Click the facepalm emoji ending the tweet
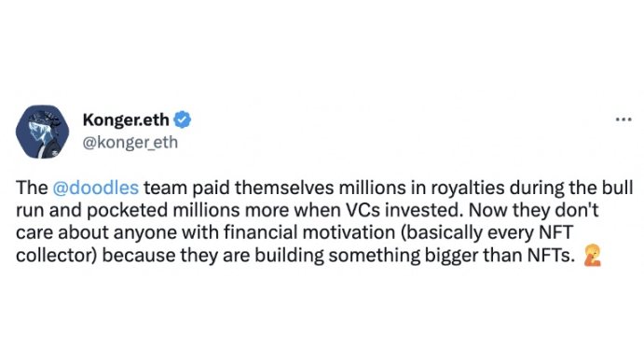 tap(592, 256)
